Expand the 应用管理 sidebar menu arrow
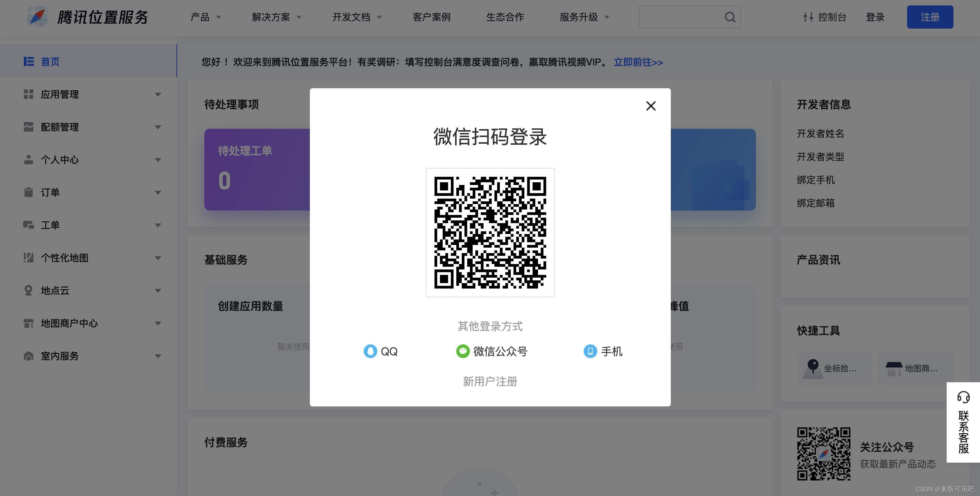This screenshot has width=980, height=496. (x=158, y=94)
